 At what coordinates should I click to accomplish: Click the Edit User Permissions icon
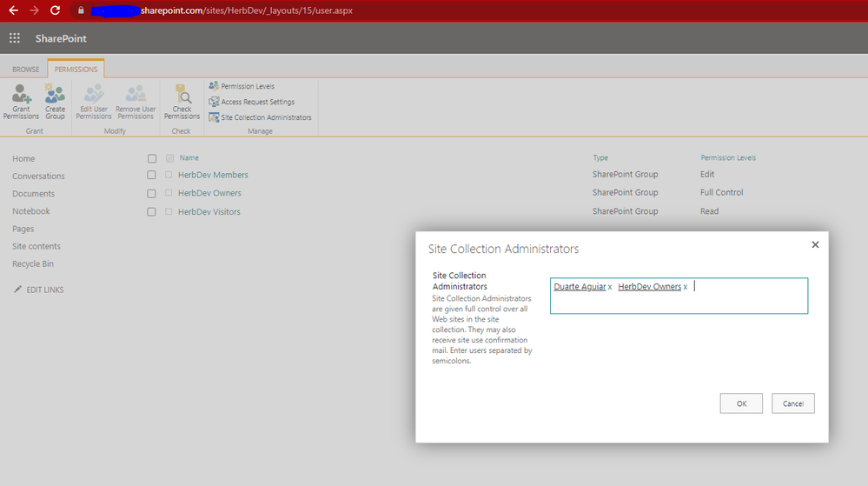(94, 94)
